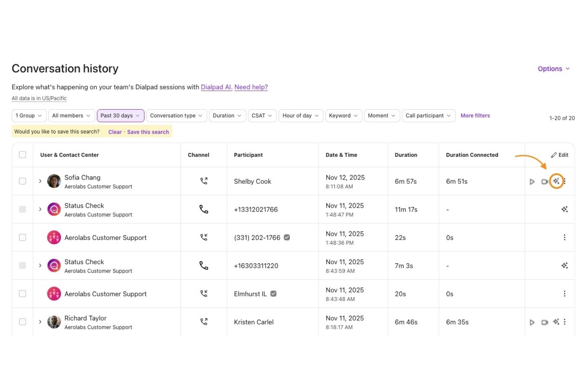Image resolution: width=588 pixels, height=392 pixels.
Task: Open the Conversation type filter dropdown
Action: (176, 116)
